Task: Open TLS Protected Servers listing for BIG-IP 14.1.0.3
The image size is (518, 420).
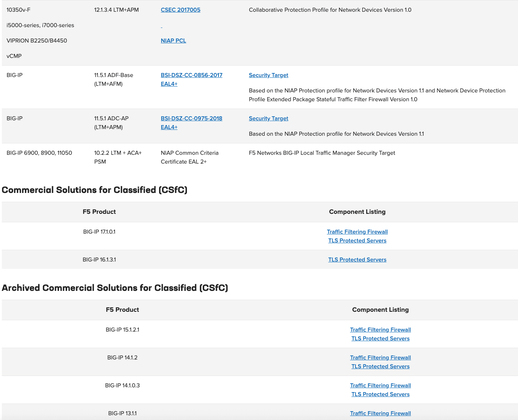Action: [x=380, y=394]
